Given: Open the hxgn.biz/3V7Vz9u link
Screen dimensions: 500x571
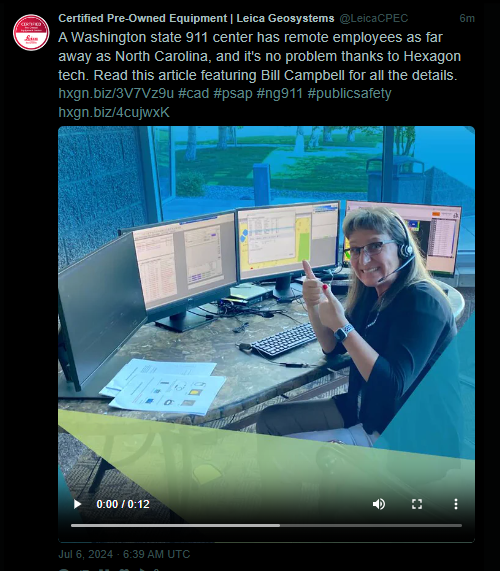Looking at the screenshot, I should 116,94.
